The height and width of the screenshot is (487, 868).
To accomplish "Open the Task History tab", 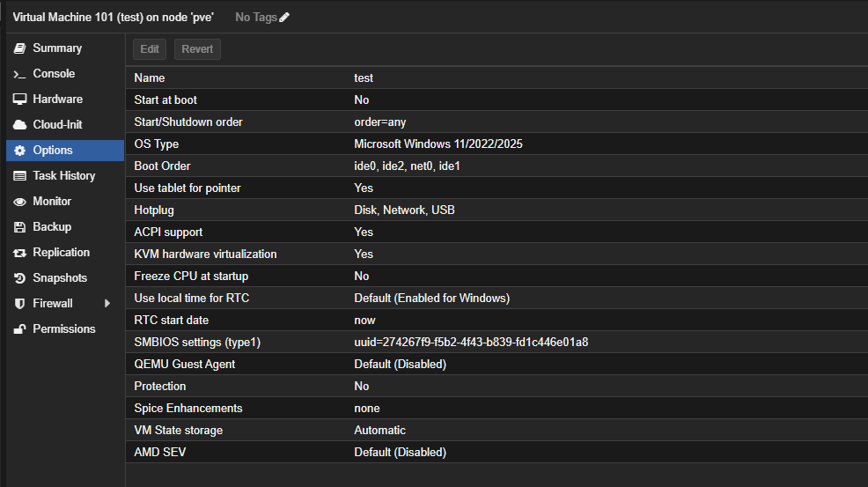I will (63, 176).
